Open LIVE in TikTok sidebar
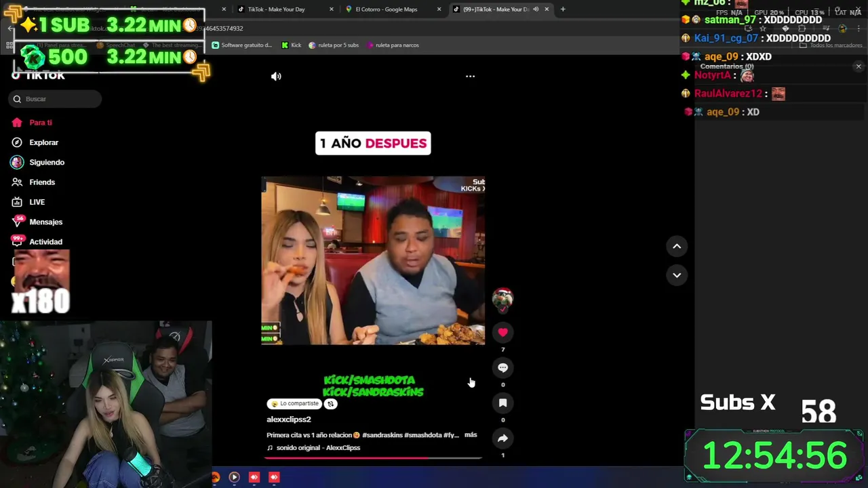This screenshot has height=488, width=868. point(37,202)
